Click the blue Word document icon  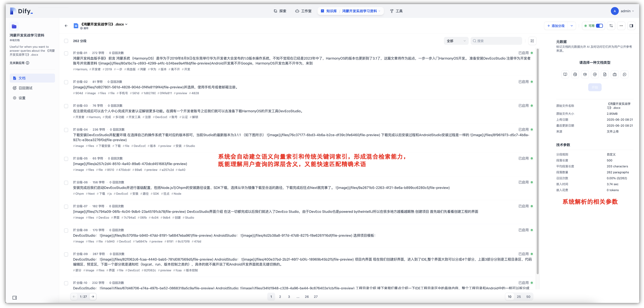point(76,26)
